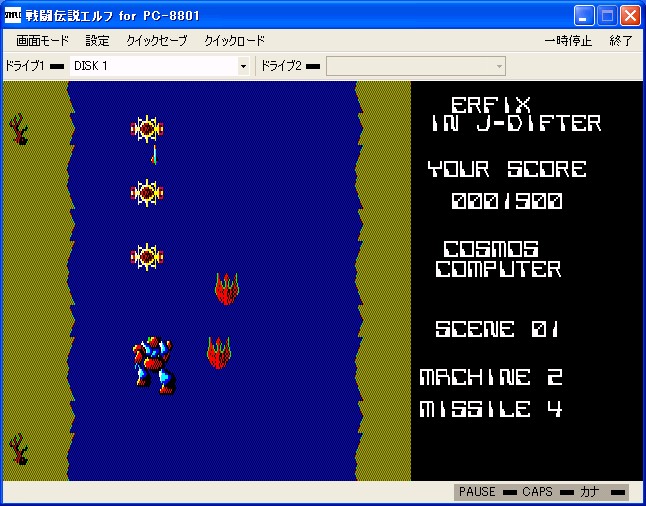This screenshot has height=506, width=646.
Task: Click the middle spiky mine enemy
Action: (x=147, y=193)
